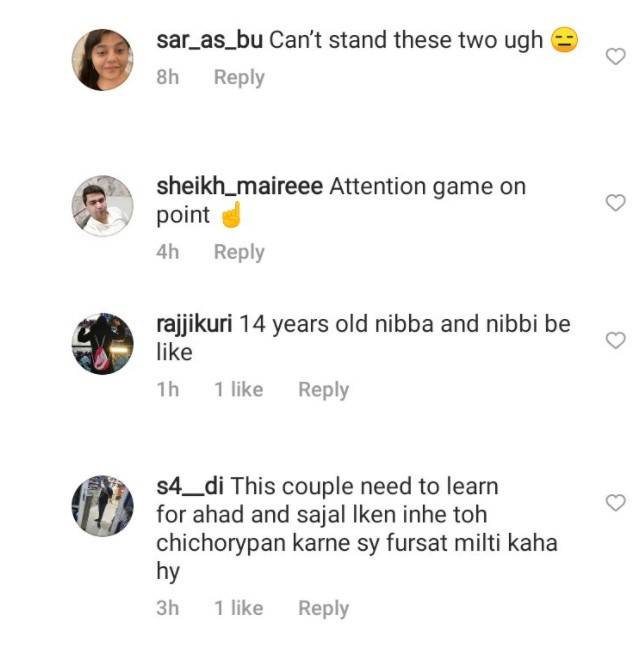Reply to the Attention game comment
This screenshot has width=640, height=654.
tap(239, 252)
